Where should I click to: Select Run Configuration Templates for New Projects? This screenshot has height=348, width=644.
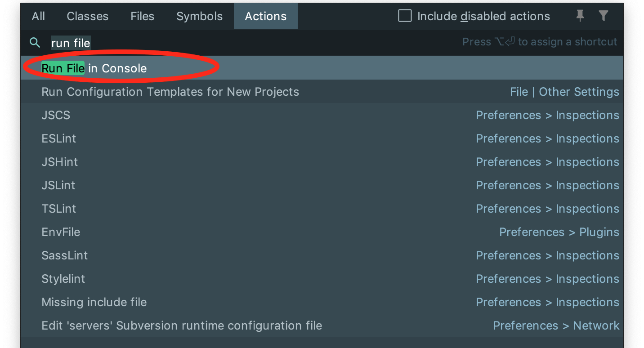pyautogui.click(x=322, y=92)
